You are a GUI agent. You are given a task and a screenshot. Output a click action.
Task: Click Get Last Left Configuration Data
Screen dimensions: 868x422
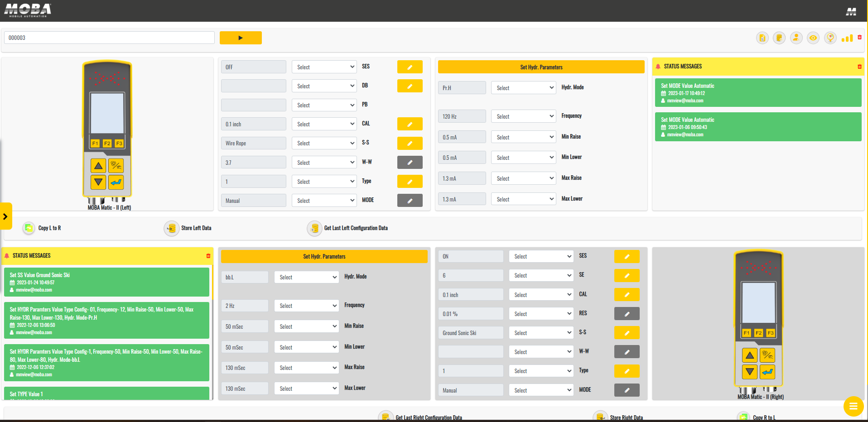[x=356, y=228]
